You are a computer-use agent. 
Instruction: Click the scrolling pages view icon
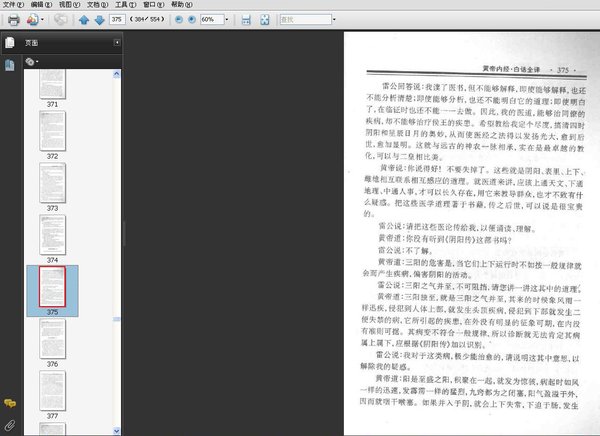point(246,20)
